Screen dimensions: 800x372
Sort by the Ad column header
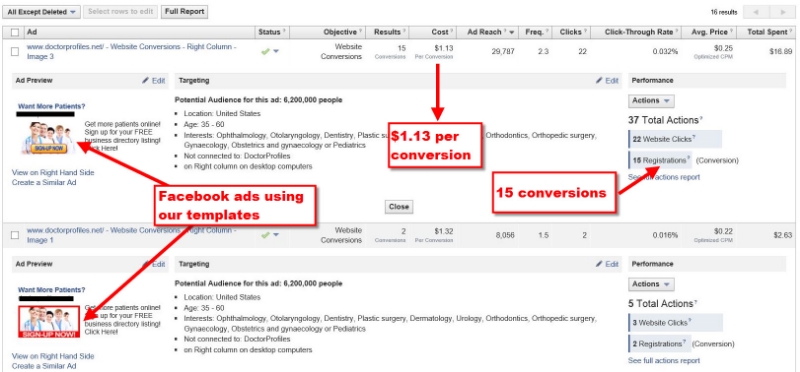point(32,32)
